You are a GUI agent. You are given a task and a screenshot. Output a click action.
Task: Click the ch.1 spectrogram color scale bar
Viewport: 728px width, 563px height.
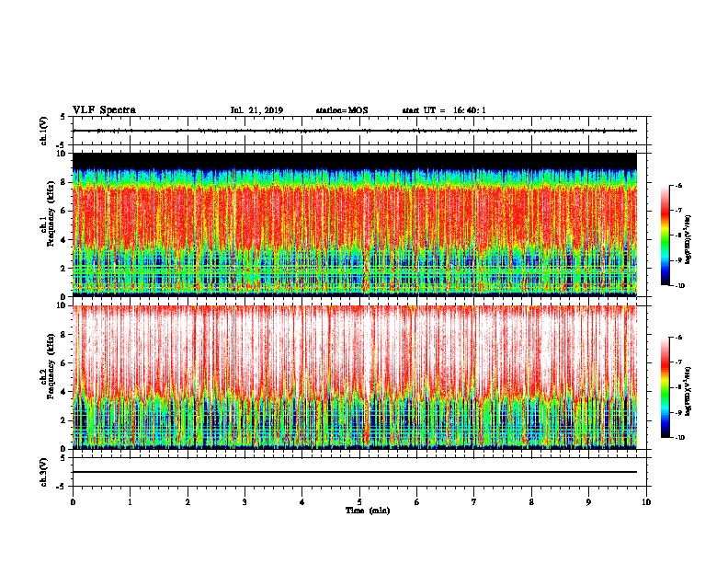(665, 236)
